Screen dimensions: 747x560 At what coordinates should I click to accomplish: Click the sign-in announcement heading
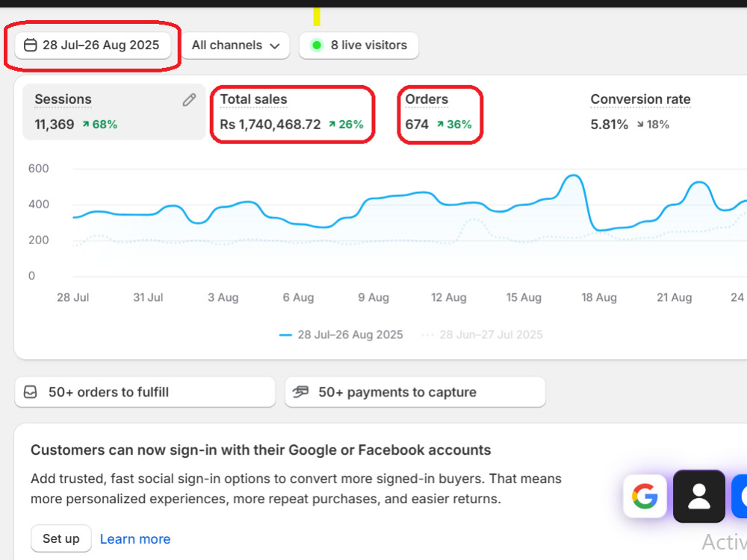click(261, 450)
